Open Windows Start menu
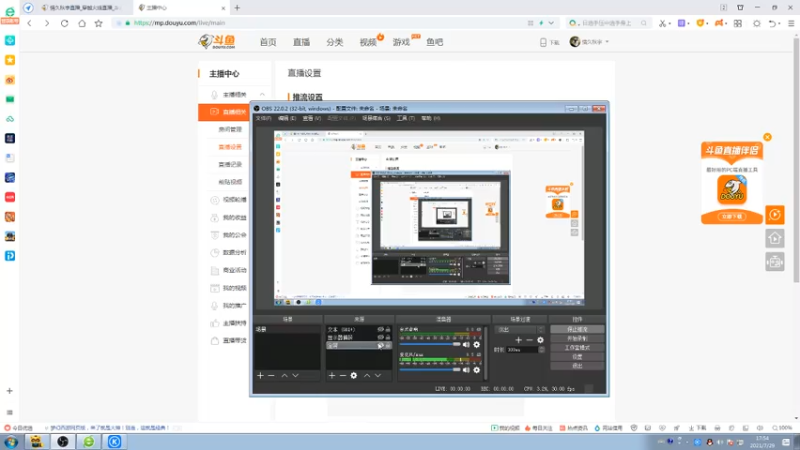This screenshot has height=450, width=800. tap(11, 442)
